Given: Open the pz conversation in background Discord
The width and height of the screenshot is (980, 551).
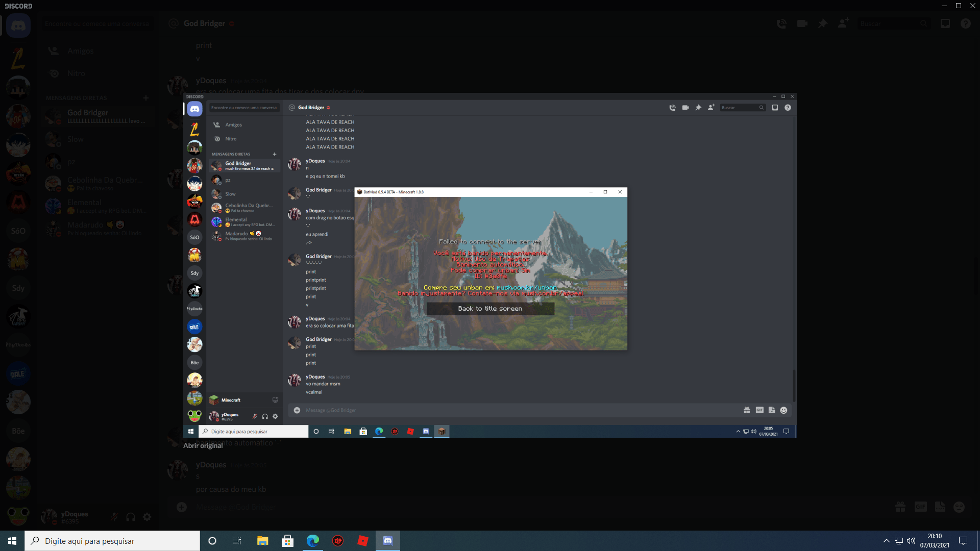Looking at the screenshot, I should [97, 162].
